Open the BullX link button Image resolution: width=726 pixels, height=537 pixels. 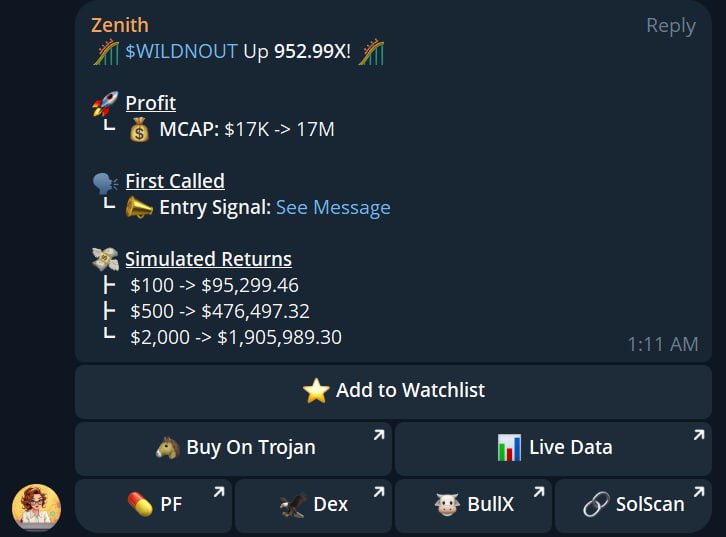point(473,506)
